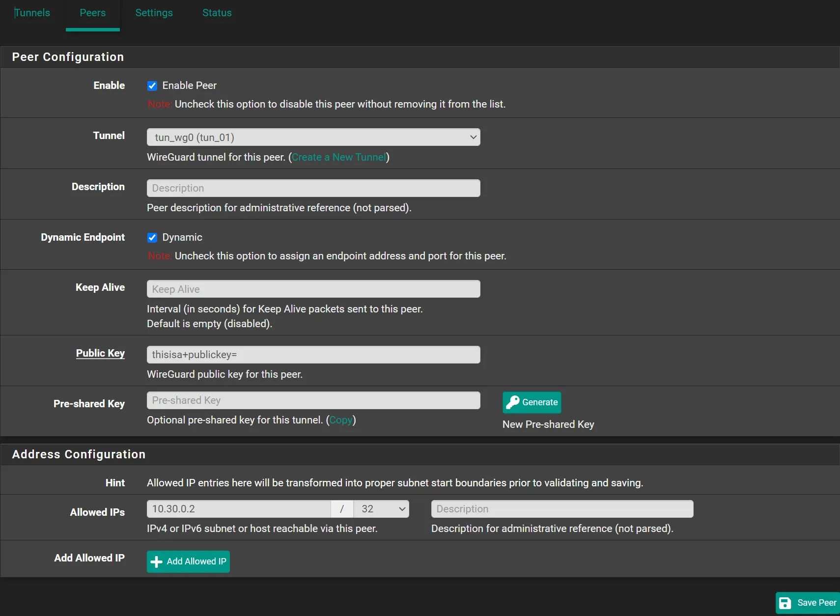Open the Settings tab
840x616 pixels.
(154, 13)
